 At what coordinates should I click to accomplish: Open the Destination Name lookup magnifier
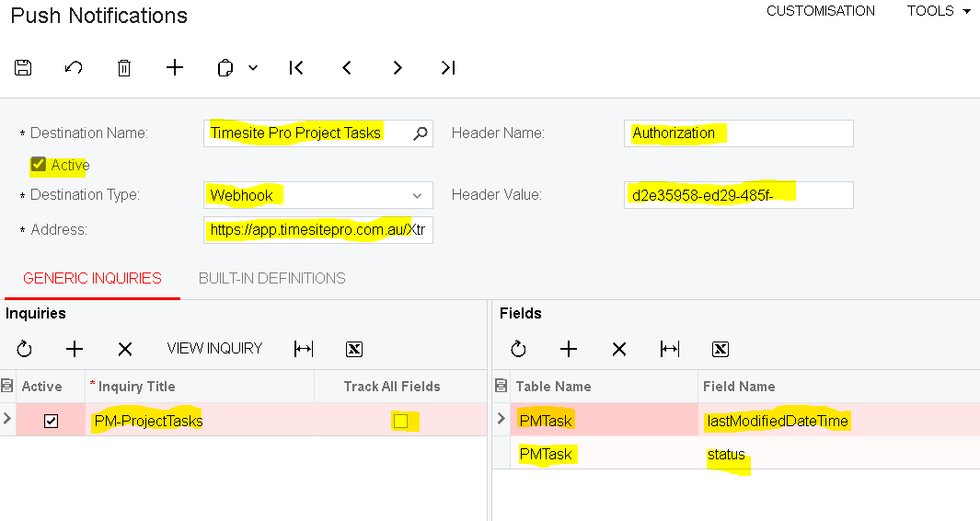click(420, 133)
